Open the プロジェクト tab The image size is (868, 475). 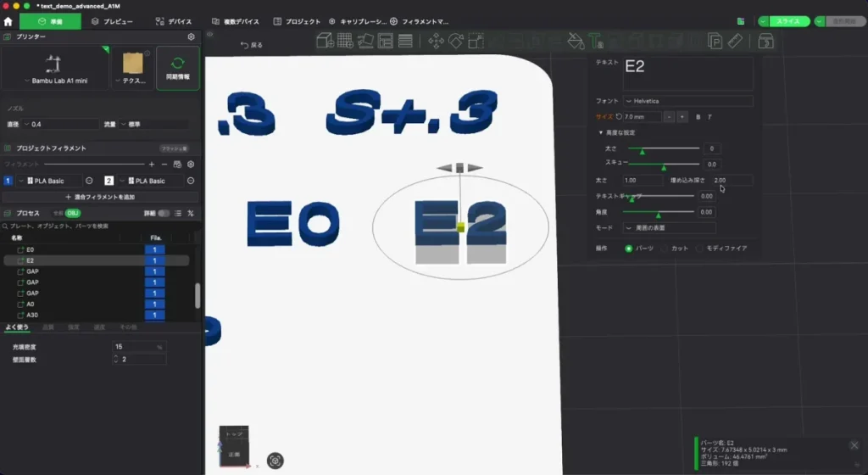298,21
